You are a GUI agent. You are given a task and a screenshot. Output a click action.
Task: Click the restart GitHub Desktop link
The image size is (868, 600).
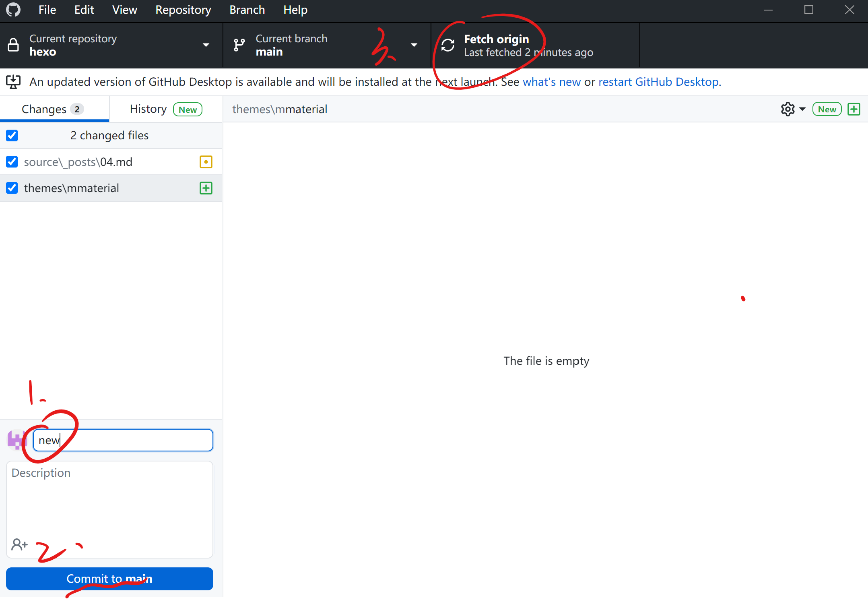point(659,82)
